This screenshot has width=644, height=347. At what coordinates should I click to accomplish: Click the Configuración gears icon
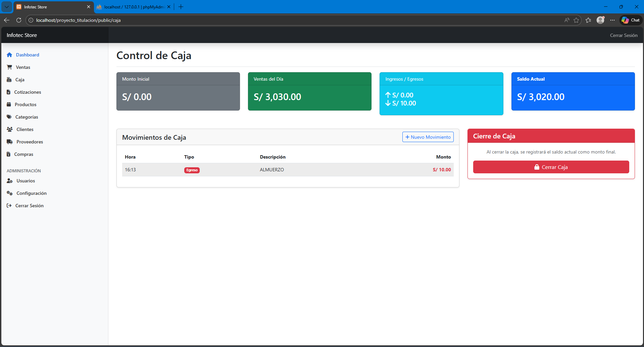(10, 193)
